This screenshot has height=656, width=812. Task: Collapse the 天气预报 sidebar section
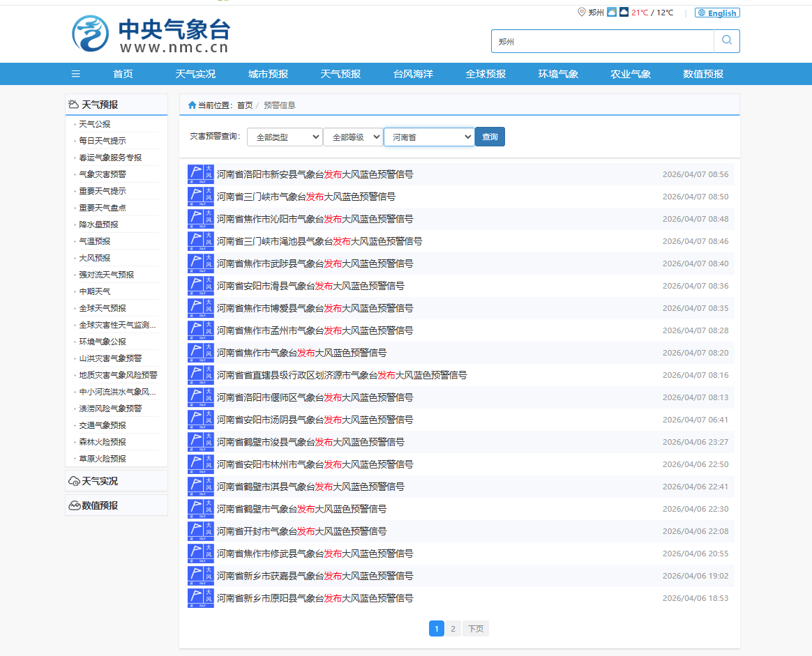point(100,105)
